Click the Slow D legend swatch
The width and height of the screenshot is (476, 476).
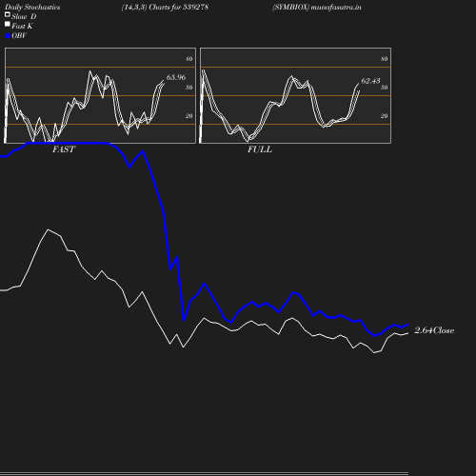pyautogui.click(x=8, y=14)
